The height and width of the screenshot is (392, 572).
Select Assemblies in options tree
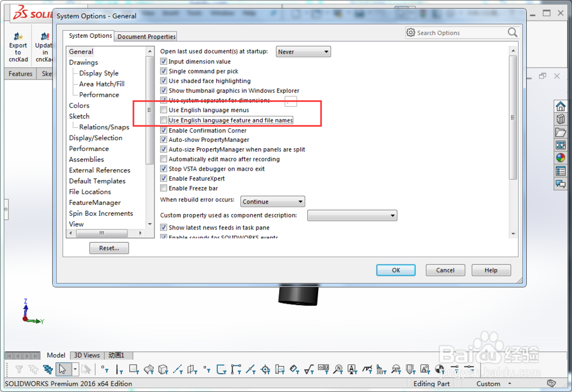(x=86, y=160)
